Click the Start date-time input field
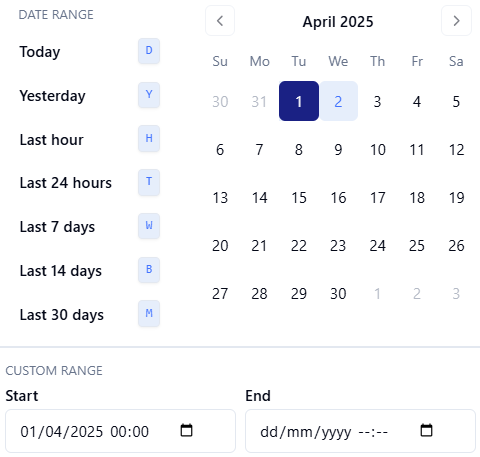This screenshot has width=480, height=457. click(120, 431)
